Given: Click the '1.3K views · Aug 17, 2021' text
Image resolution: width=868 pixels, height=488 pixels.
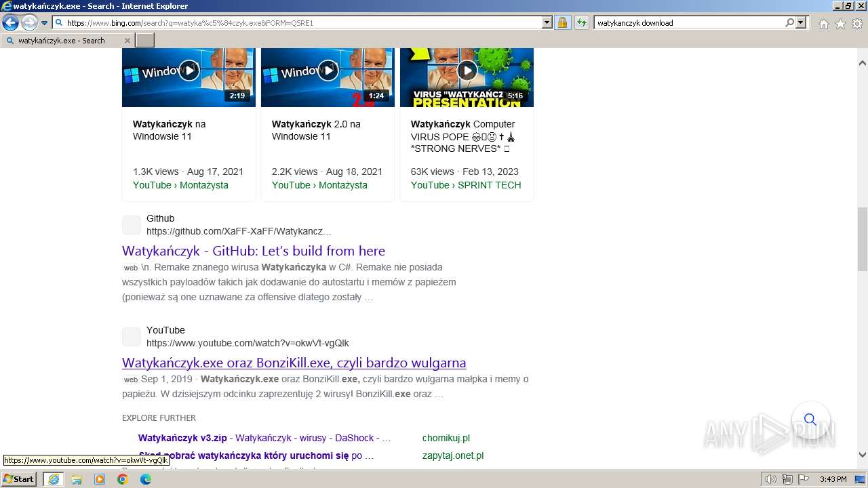Looking at the screenshot, I should click(x=188, y=171).
